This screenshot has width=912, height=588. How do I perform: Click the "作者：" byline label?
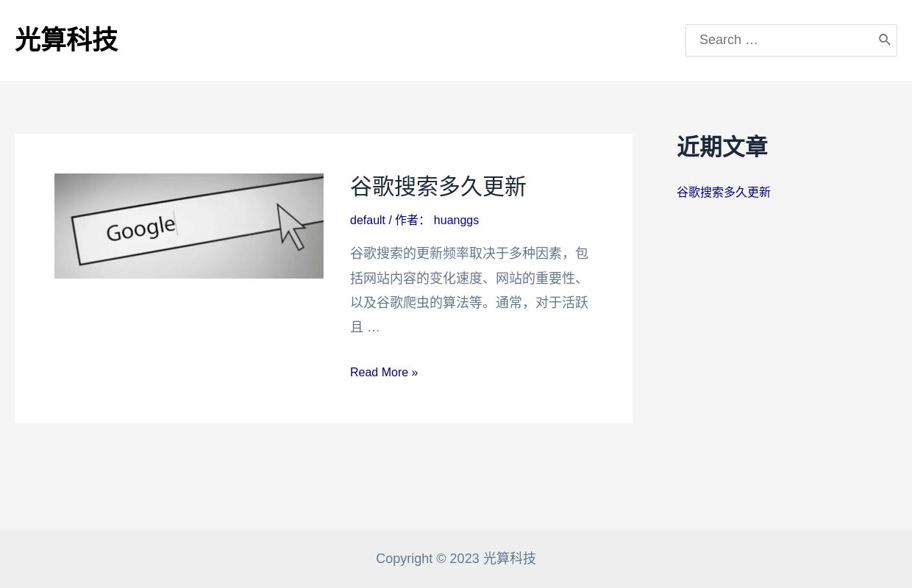tap(410, 220)
